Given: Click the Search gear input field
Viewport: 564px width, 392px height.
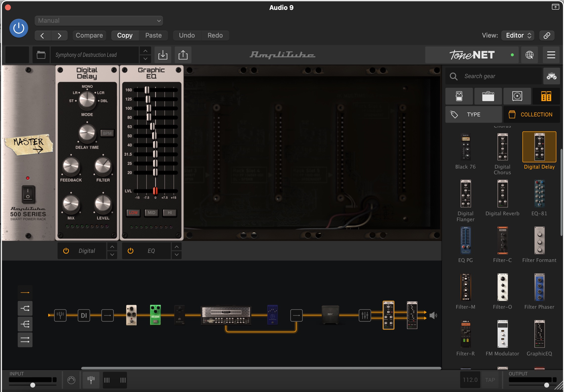Looking at the screenshot, I should pyautogui.click(x=493, y=76).
